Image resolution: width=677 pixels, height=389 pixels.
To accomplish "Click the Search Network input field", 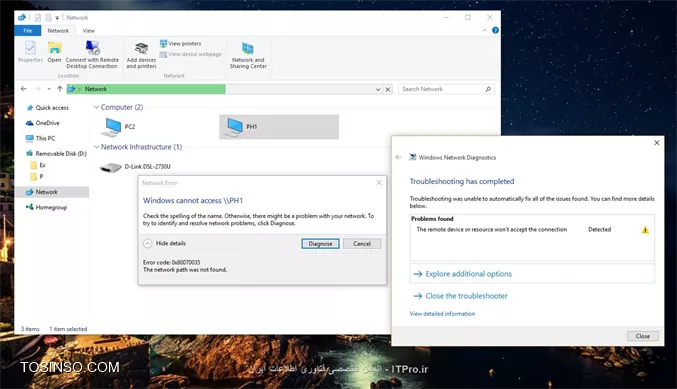I will 441,89.
